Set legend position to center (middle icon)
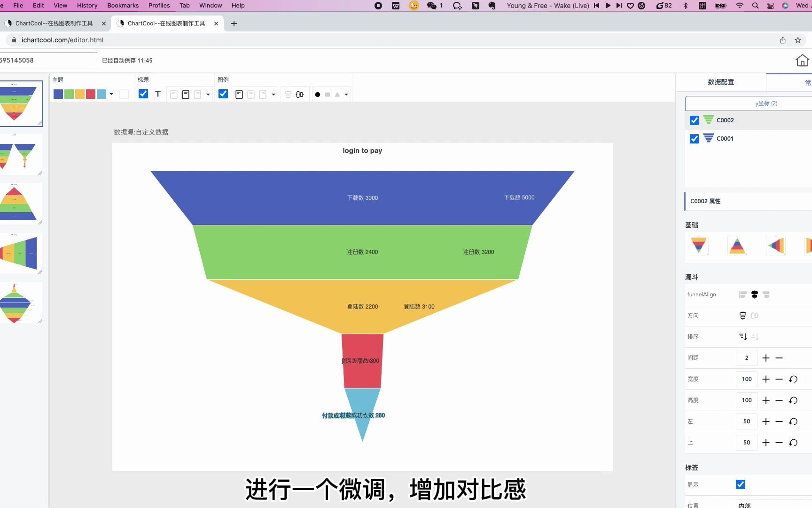The height and width of the screenshot is (508, 812). click(251, 95)
